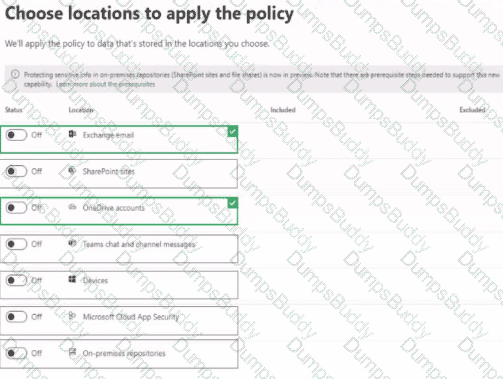
Task: Select On-premises repositories label
Action: [x=124, y=353]
